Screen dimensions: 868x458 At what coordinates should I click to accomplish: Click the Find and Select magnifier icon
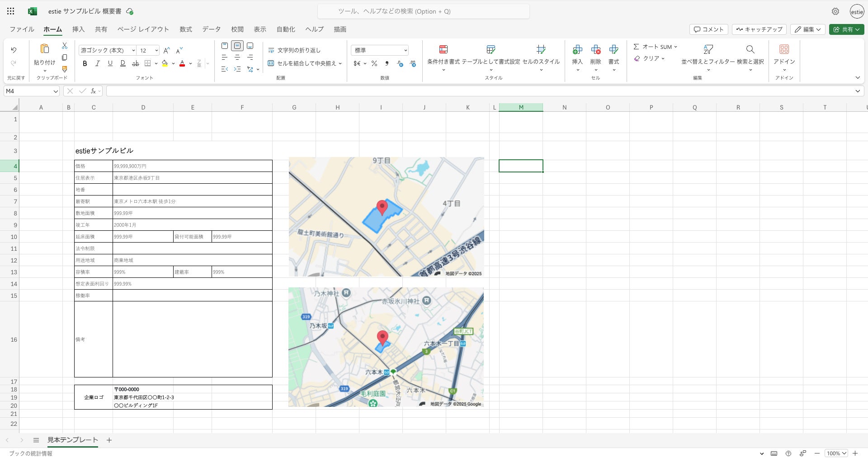750,50
